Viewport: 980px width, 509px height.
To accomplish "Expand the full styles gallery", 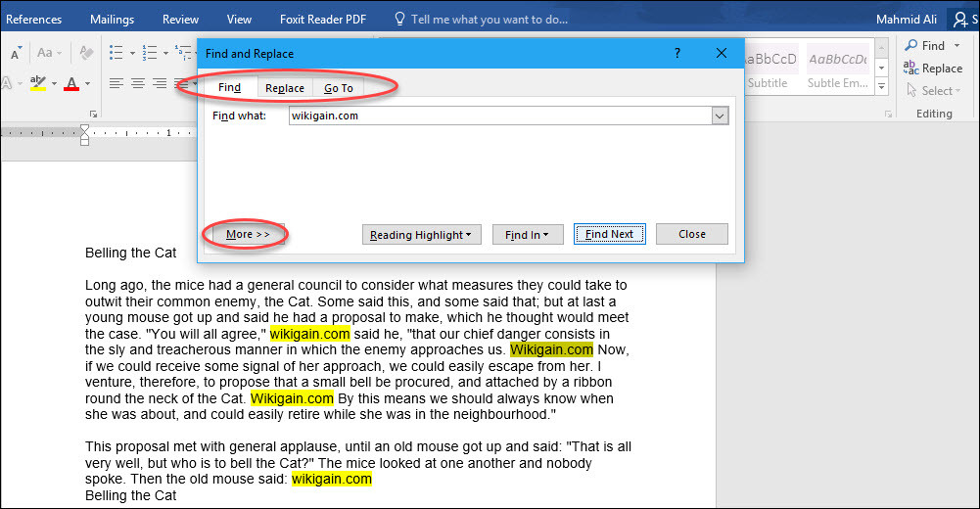I will [881, 87].
